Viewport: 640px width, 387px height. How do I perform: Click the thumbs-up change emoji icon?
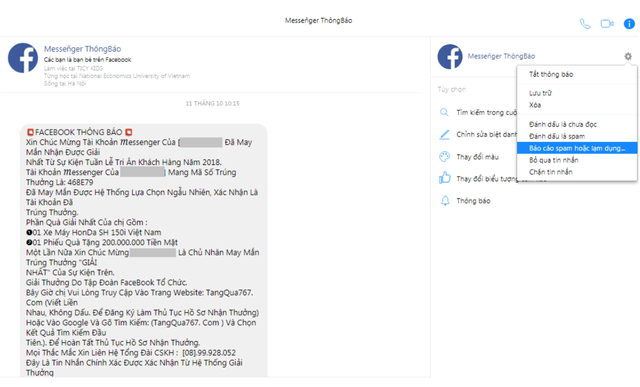click(444, 178)
